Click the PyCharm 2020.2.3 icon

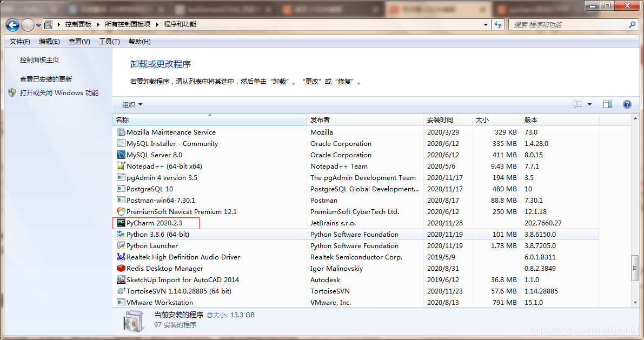tap(121, 223)
